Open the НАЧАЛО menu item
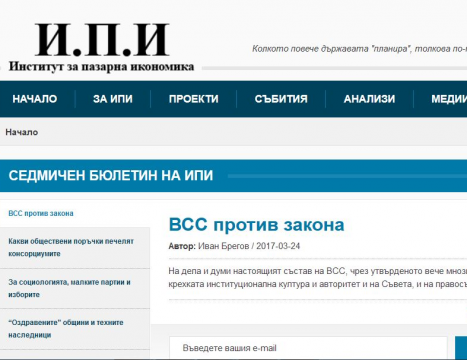Viewport: 467px width, 360px height. [35, 99]
